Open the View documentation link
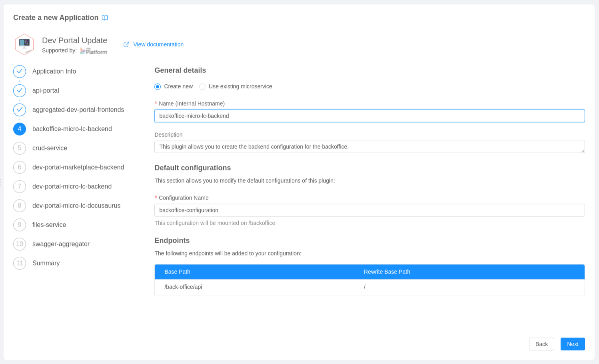The width and height of the screenshot is (599, 364). pos(158,44)
